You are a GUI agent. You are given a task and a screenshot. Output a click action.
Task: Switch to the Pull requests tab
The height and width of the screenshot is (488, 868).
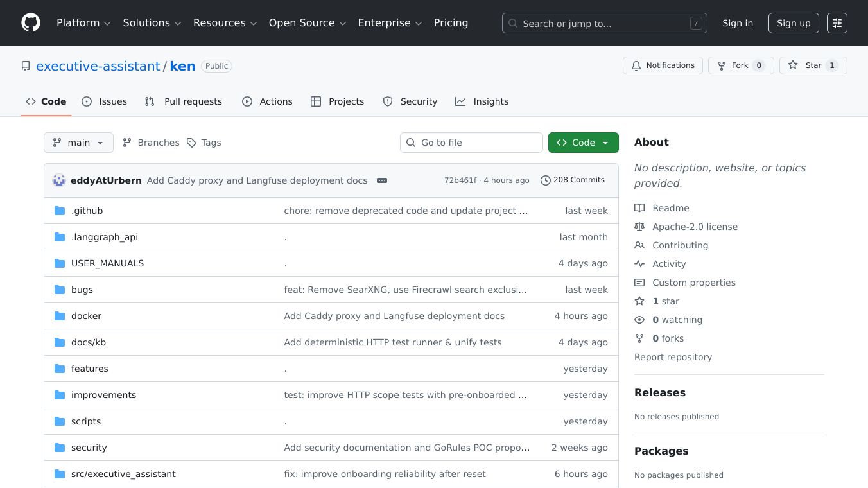click(x=184, y=101)
